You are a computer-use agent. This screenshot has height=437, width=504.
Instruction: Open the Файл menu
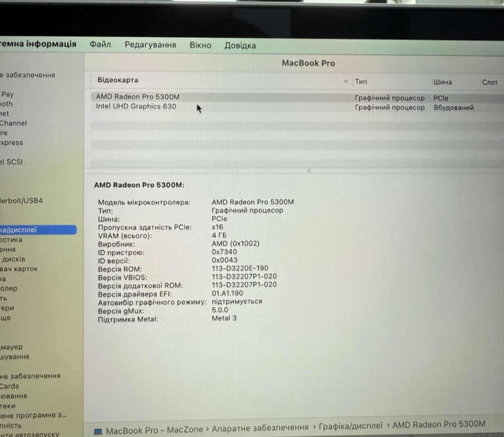coord(100,45)
